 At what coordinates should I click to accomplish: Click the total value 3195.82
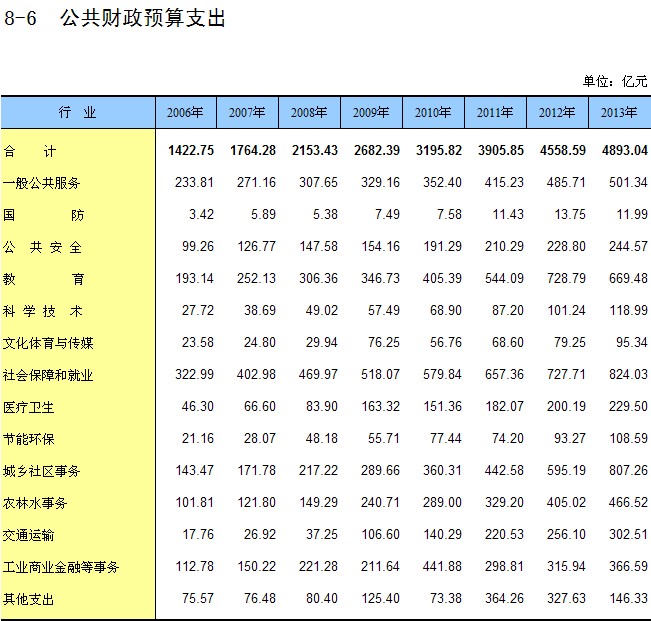[x=439, y=150]
